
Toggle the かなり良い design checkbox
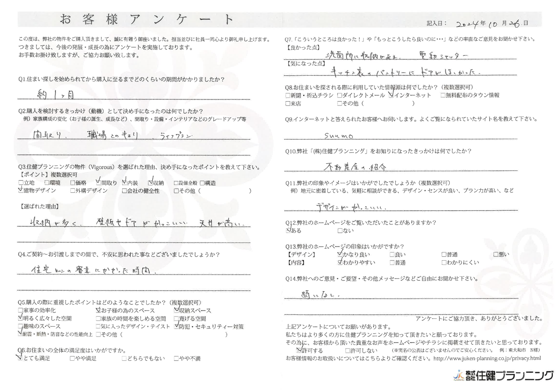(x=340, y=255)
